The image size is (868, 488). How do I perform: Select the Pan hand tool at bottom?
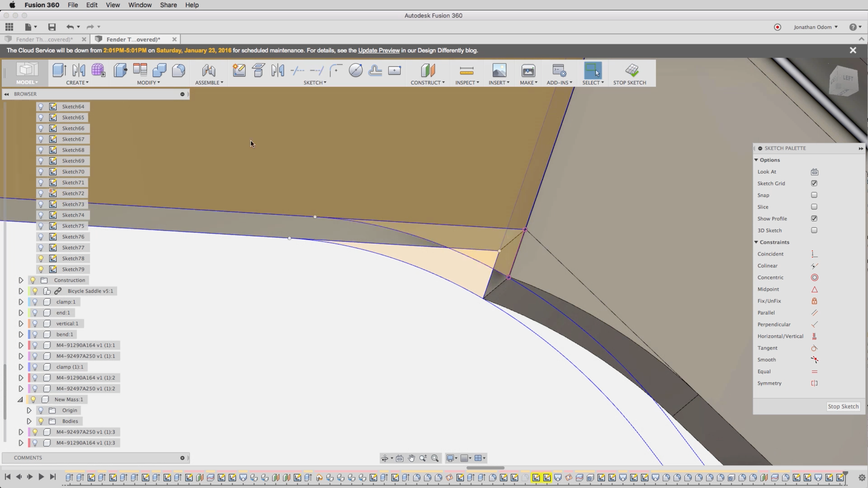[411, 458]
